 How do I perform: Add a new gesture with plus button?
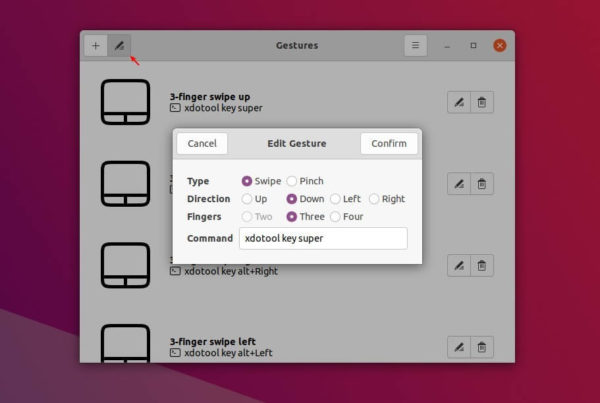coord(96,46)
